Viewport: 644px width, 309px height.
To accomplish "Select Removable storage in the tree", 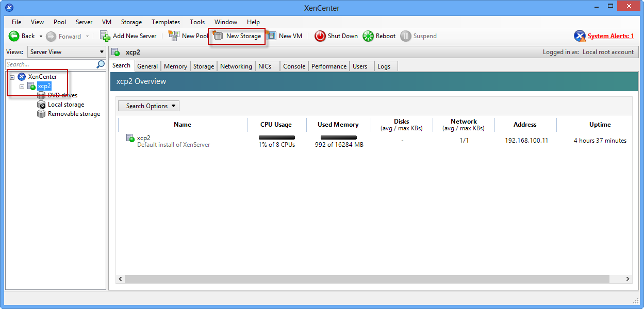I will tap(74, 114).
